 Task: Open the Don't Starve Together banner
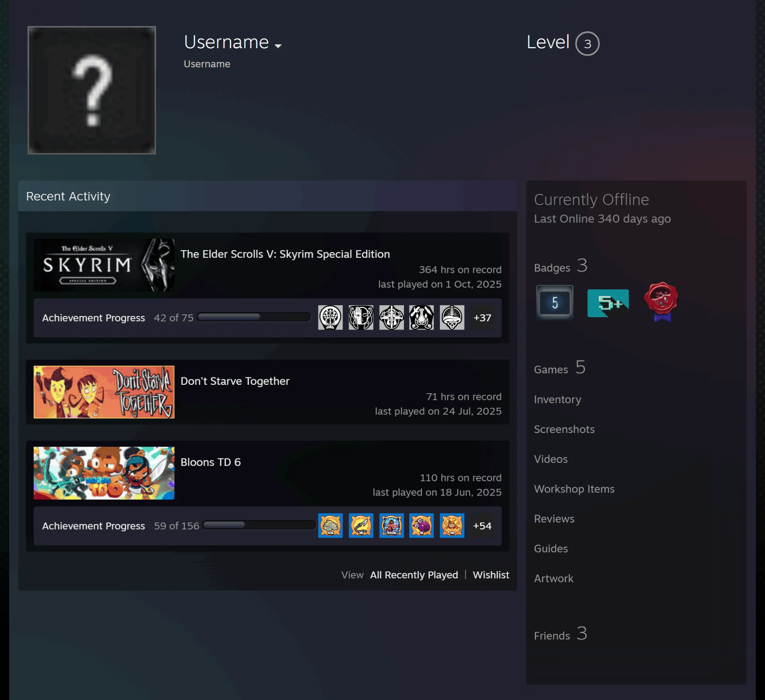coord(104,392)
